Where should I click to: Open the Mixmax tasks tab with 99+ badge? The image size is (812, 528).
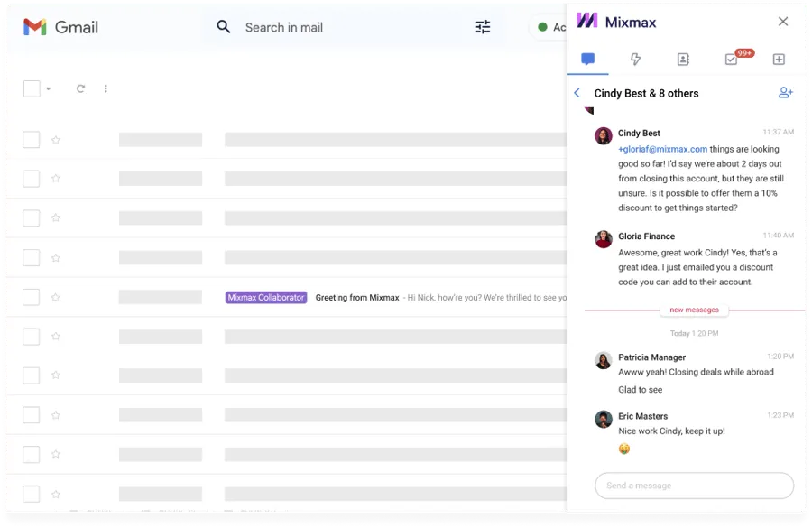click(x=731, y=59)
